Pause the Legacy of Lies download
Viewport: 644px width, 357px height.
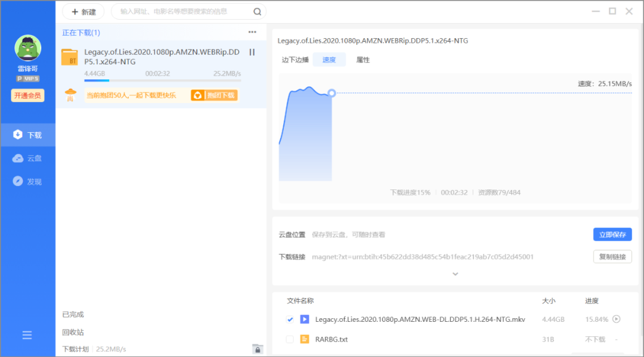pos(252,52)
